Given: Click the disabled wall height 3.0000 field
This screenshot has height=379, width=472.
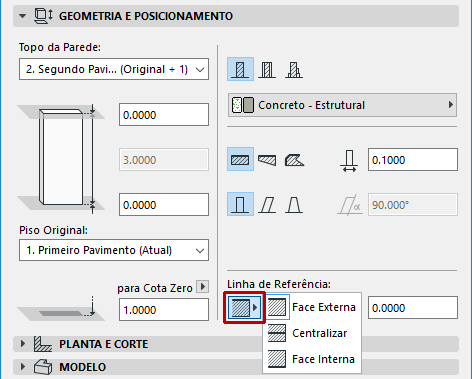Looking at the screenshot, I should click(164, 160).
